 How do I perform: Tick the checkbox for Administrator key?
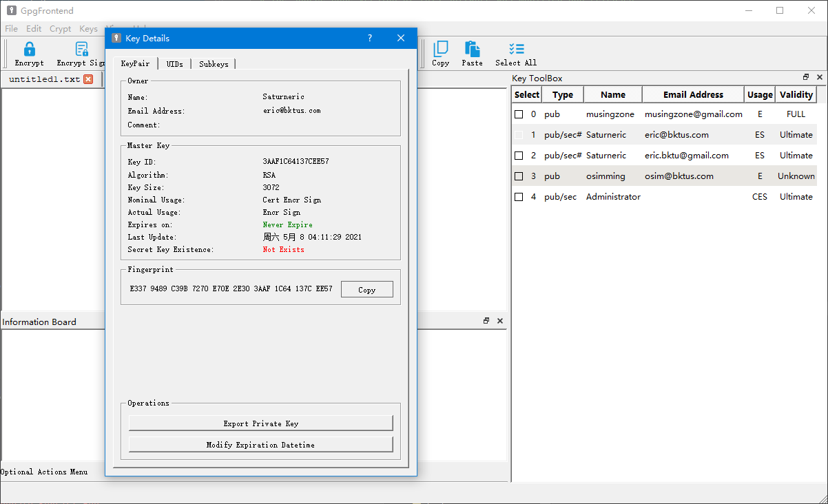(519, 196)
